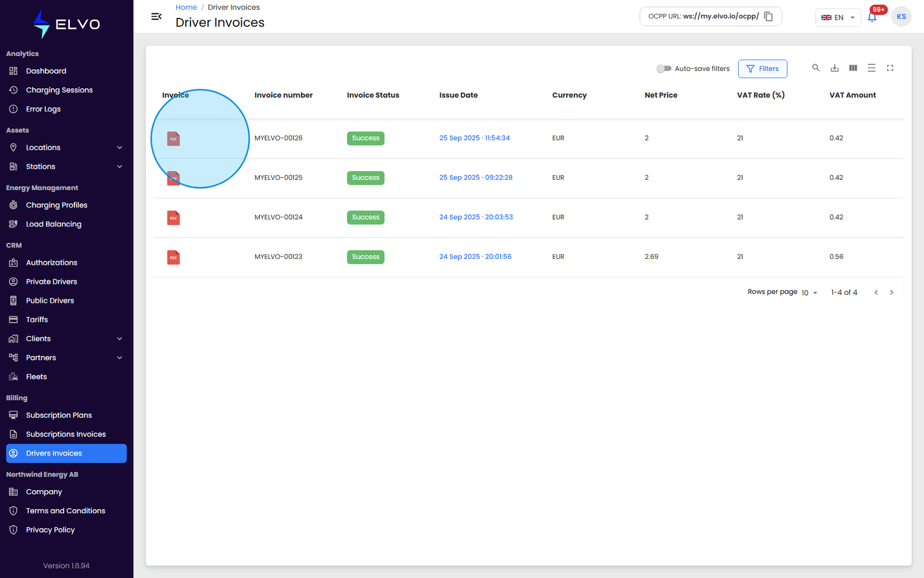924x578 pixels.
Task: Click the export download icon
Action: pos(834,68)
